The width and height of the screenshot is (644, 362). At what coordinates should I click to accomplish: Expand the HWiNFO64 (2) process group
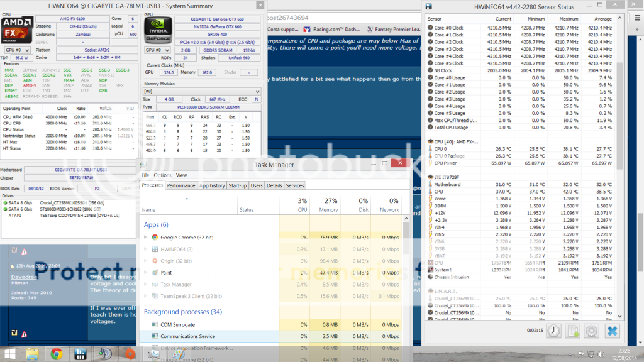tap(145, 249)
